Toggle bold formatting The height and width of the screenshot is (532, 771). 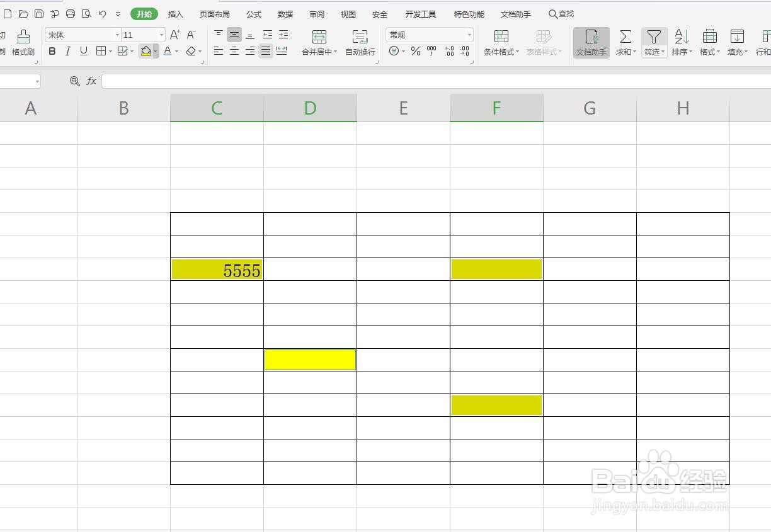click(52, 51)
